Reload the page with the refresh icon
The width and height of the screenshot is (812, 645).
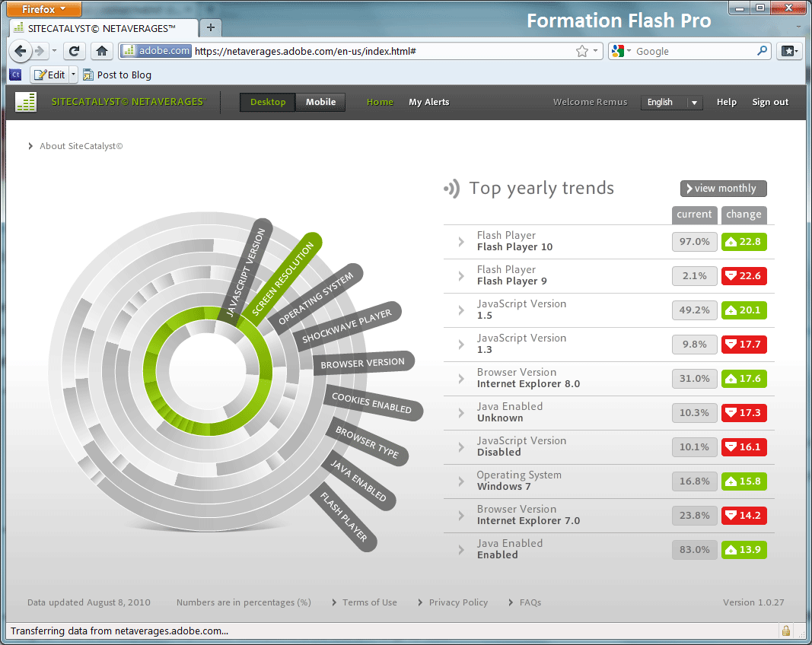click(x=74, y=51)
